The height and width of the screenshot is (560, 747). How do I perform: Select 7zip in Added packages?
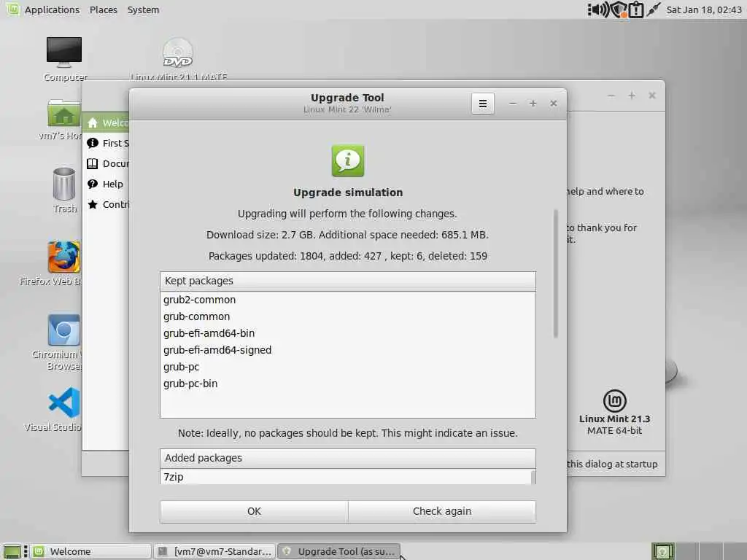(345, 477)
